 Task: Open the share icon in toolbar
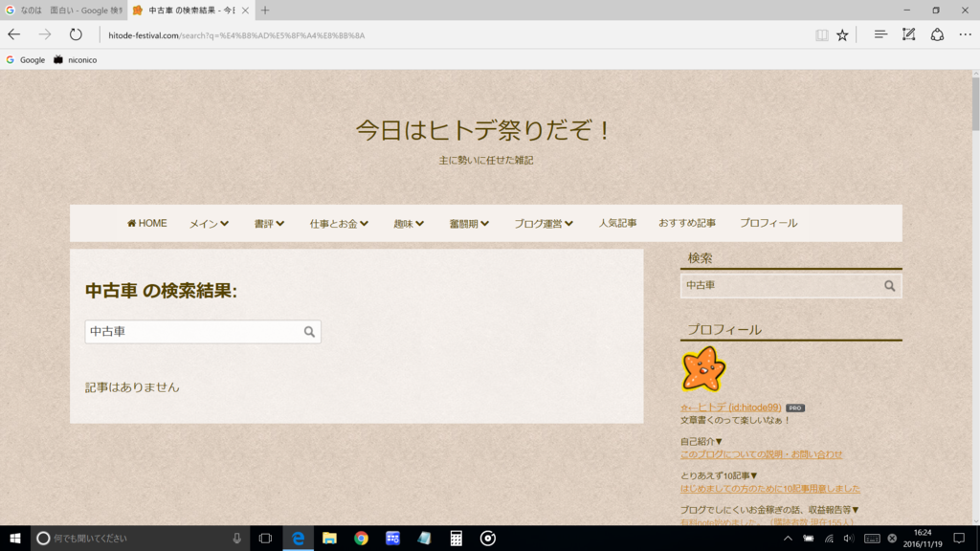tap(937, 35)
